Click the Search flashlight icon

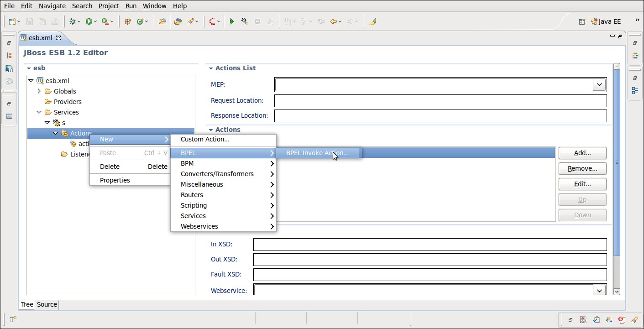(x=190, y=21)
